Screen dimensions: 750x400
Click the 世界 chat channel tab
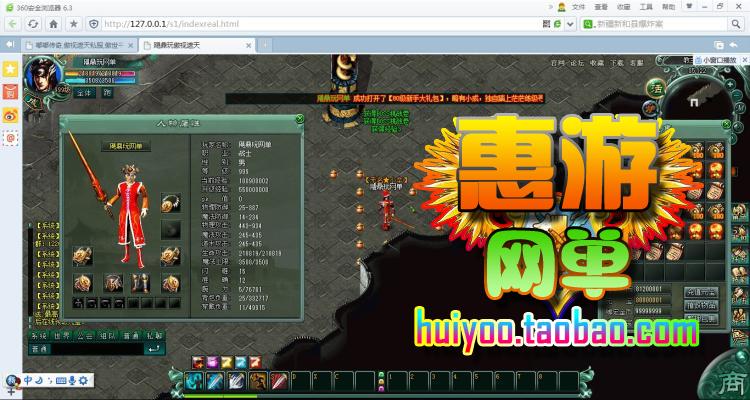(62, 336)
